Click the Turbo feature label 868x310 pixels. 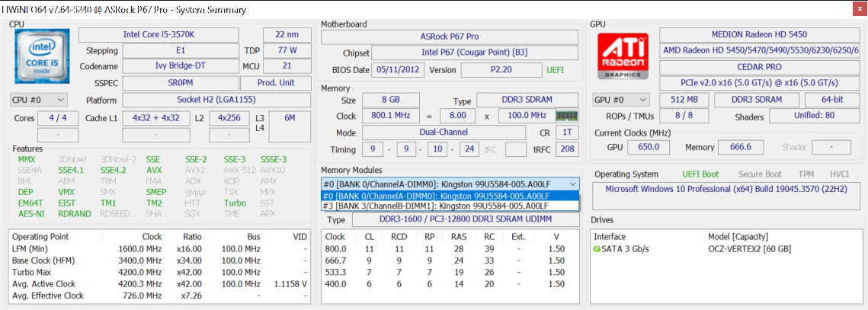pyautogui.click(x=234, y=203)
